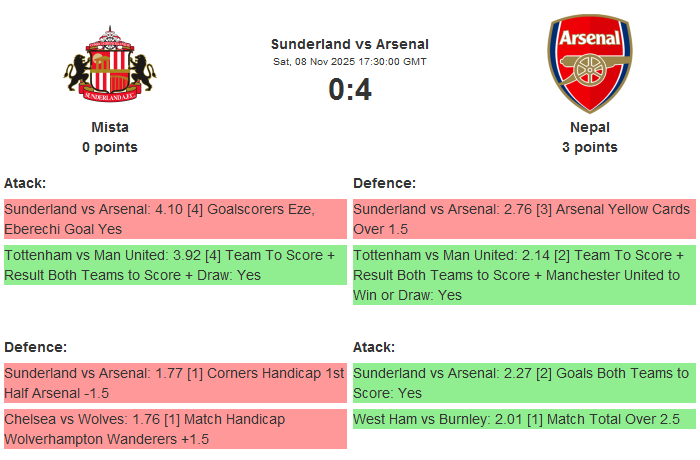The width and height of the screenshot is (700, 460).
Task: Click the 0 points label under Mista
Action: point(110,147)
